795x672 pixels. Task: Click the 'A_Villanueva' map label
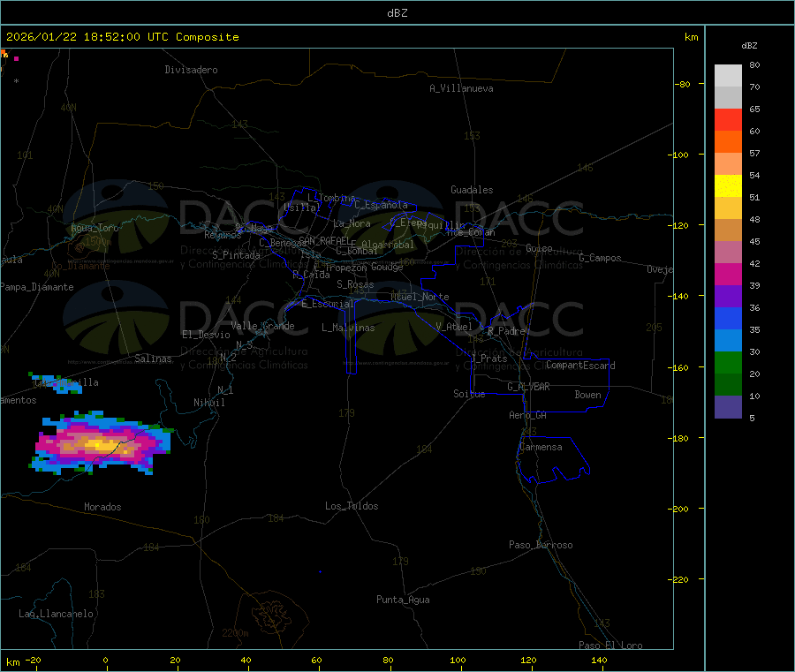coord(461,88)
